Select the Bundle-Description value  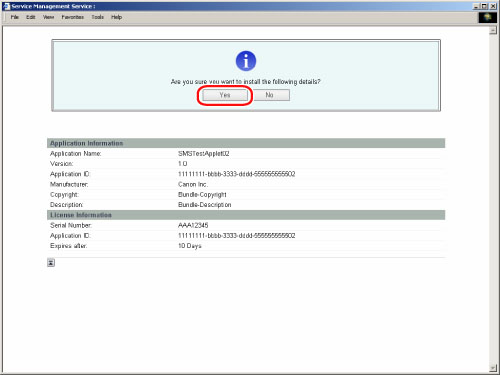tap(204, 205)
